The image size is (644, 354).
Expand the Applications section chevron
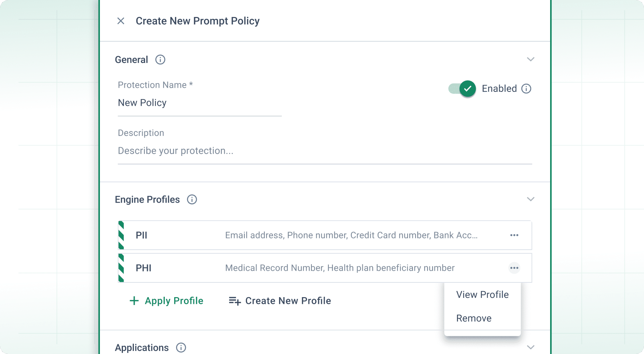point(531,347)
